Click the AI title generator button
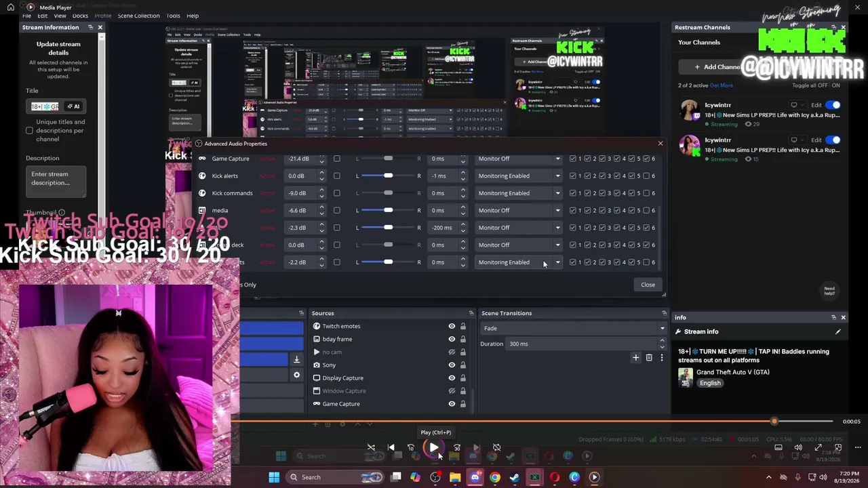This screenshot has height=488, width=868. point(73,106)
